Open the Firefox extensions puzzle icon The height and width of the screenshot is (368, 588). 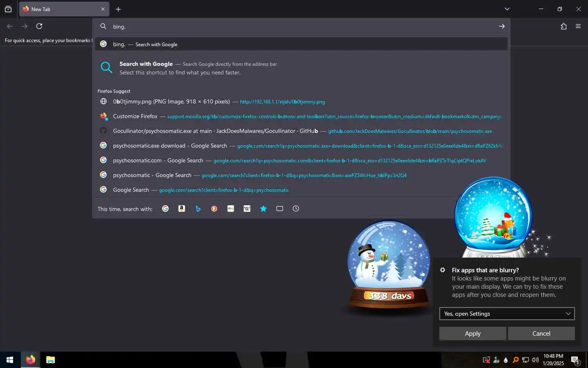click(x=563, y=26)
